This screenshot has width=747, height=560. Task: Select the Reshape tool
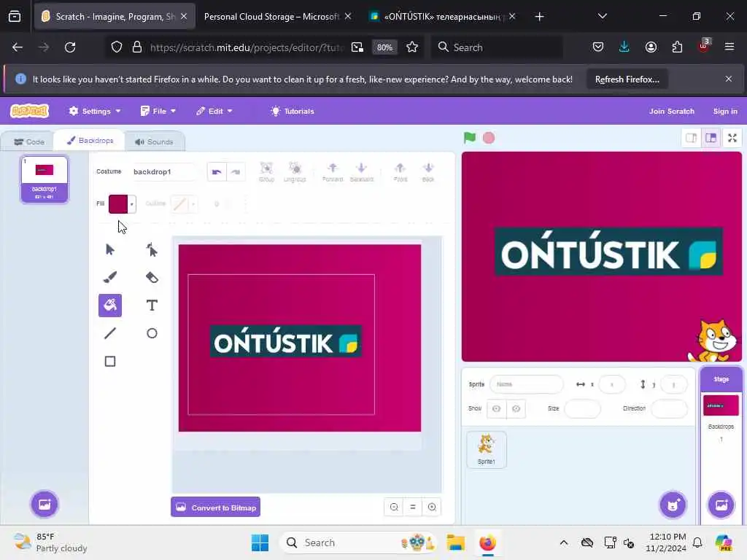click(x=152, y=249)
